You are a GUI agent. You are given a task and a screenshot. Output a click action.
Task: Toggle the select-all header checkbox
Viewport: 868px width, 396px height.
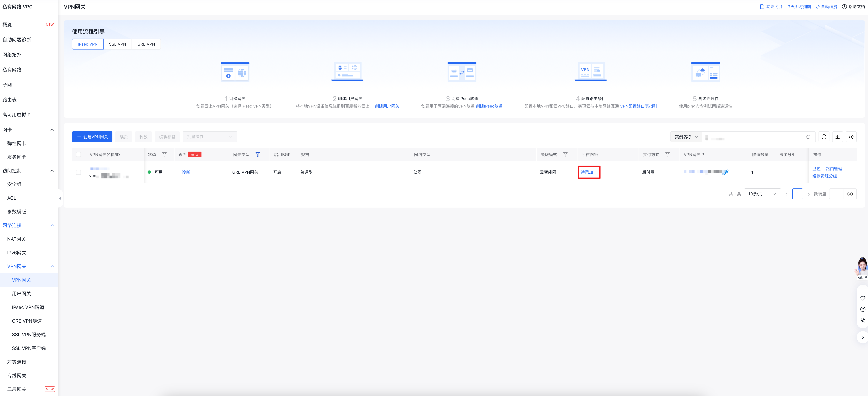[x=78, y=155]
